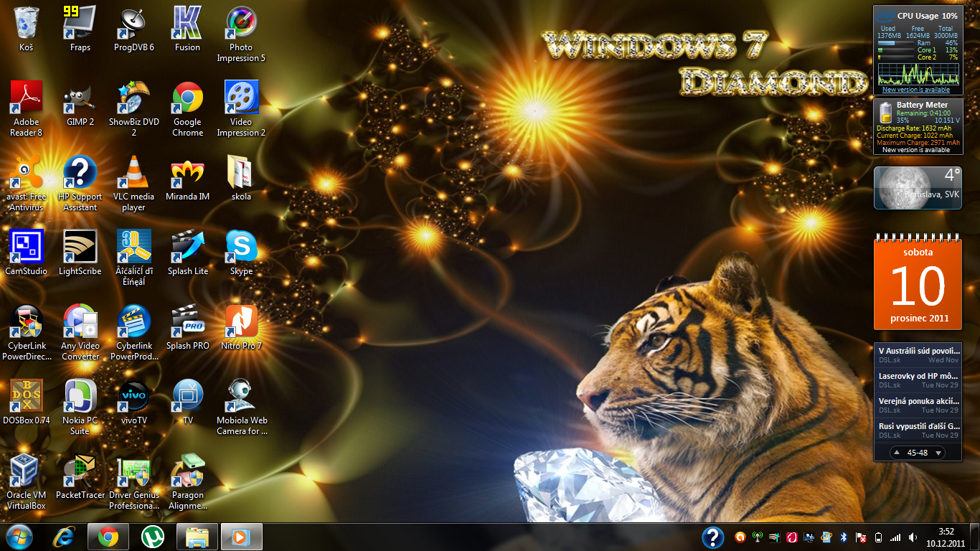Click the battery status tray icon

878,537
